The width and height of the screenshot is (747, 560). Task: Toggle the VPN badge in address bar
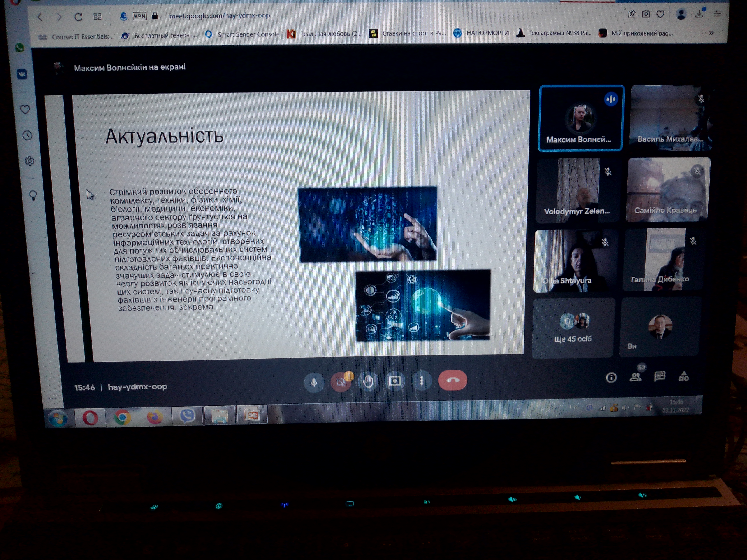(x=140, y=16)
